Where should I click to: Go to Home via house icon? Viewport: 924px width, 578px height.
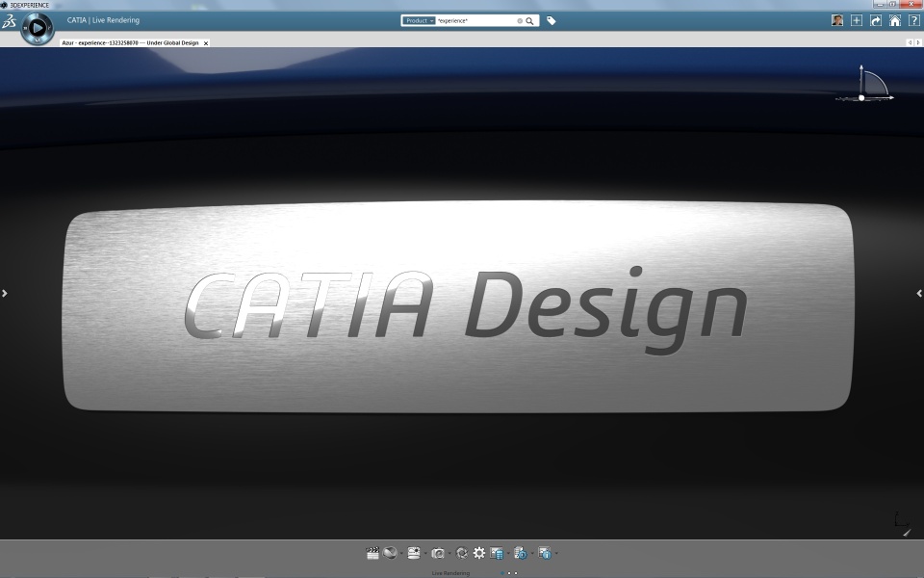tap(894, 20)
